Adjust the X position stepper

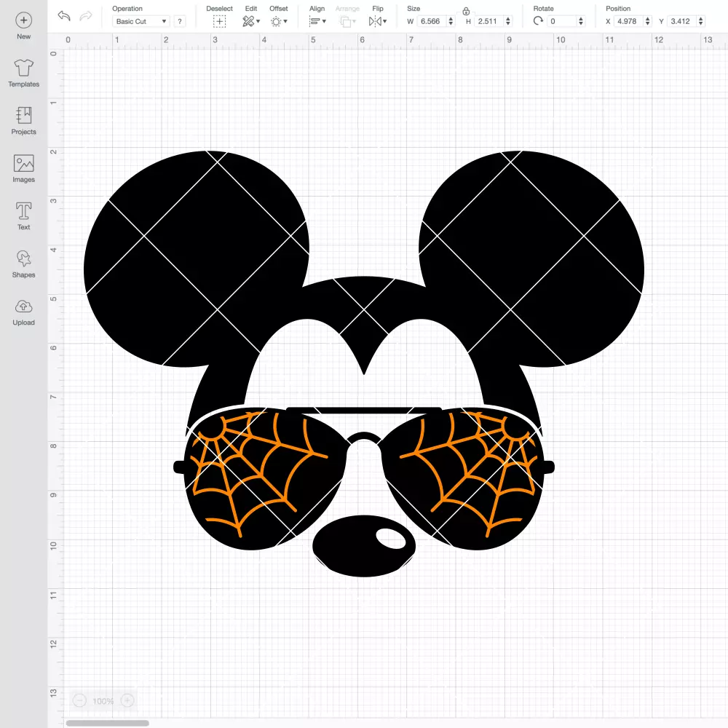(648, 21)
